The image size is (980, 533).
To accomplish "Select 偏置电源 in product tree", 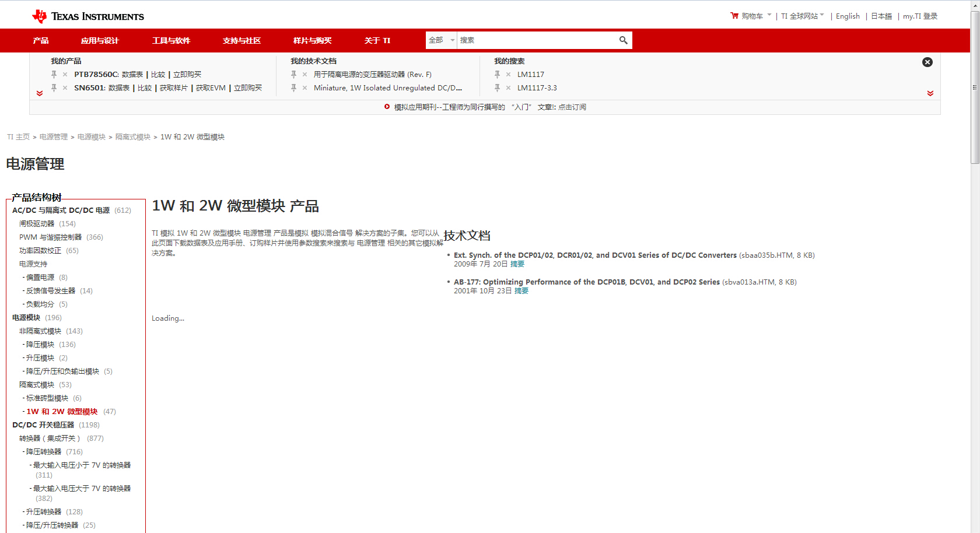I will [40, 278].
